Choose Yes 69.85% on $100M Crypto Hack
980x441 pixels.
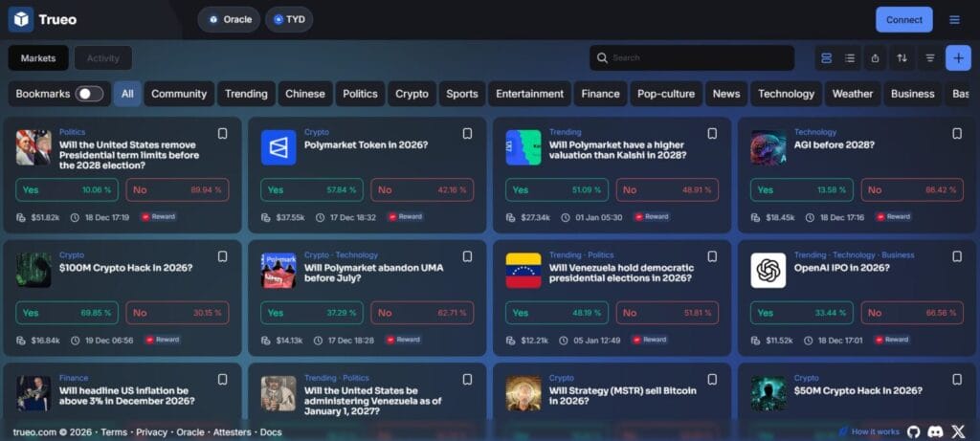click(67, 313)
